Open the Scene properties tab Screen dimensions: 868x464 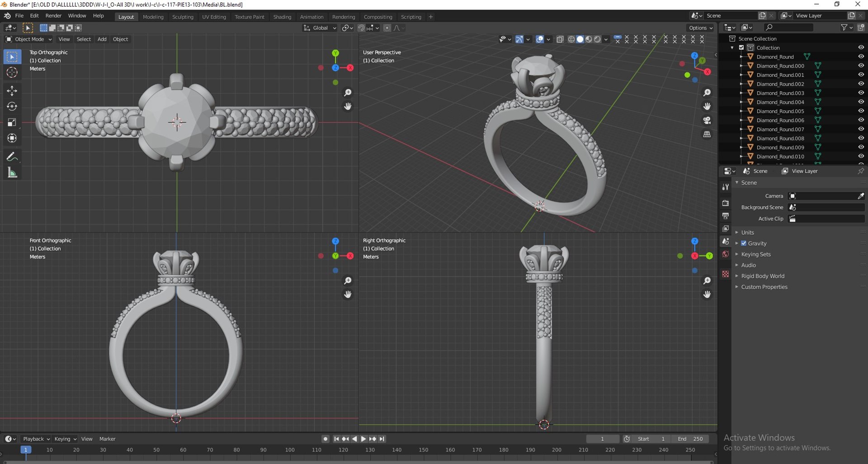726,241
